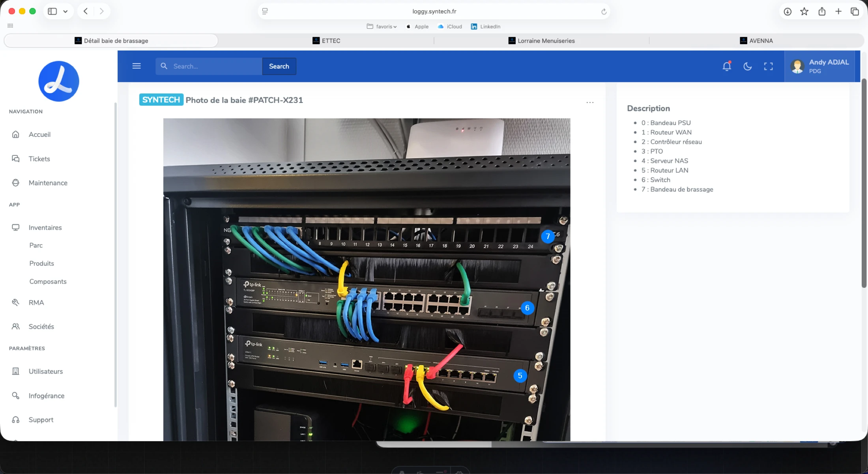
Task: Open LinkedIn bookmark
Action: 485,26
